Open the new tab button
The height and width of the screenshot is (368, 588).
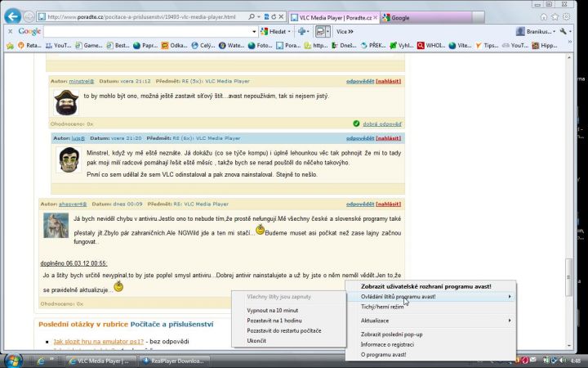[x=479, y=17]
